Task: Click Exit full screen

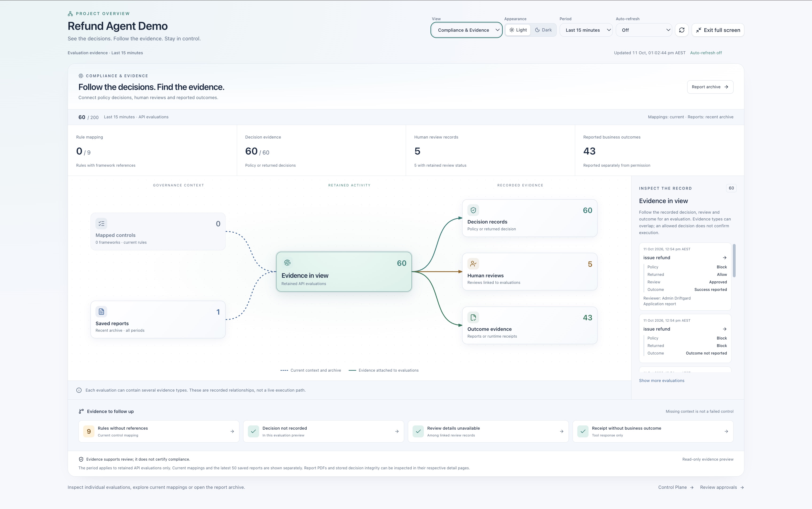Action: (x=718, y=30)
